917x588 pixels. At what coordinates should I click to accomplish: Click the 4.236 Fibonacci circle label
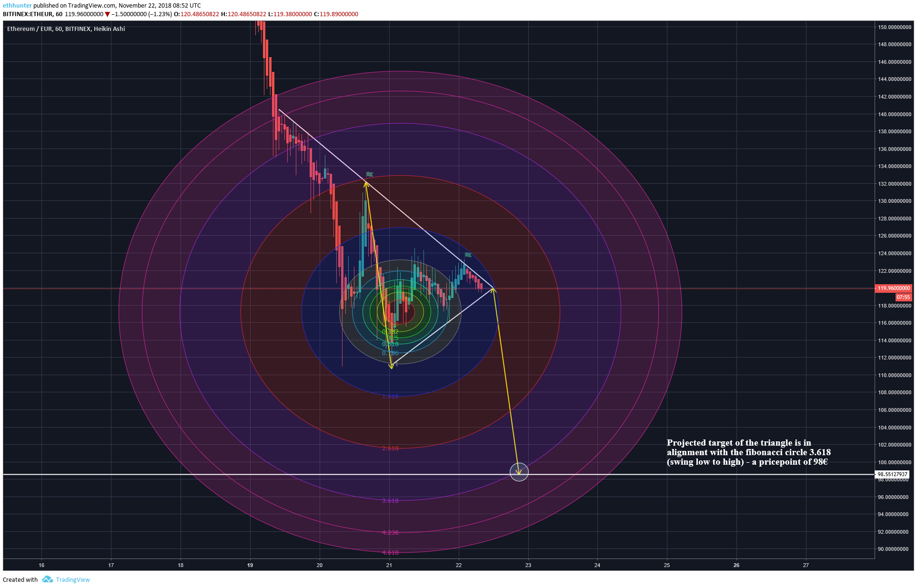pos(390,533)
